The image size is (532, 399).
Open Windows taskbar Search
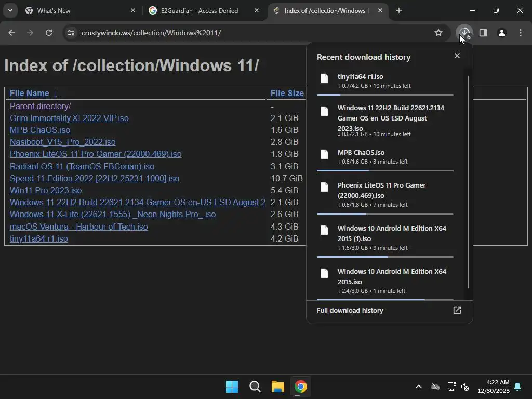[255, 387]
